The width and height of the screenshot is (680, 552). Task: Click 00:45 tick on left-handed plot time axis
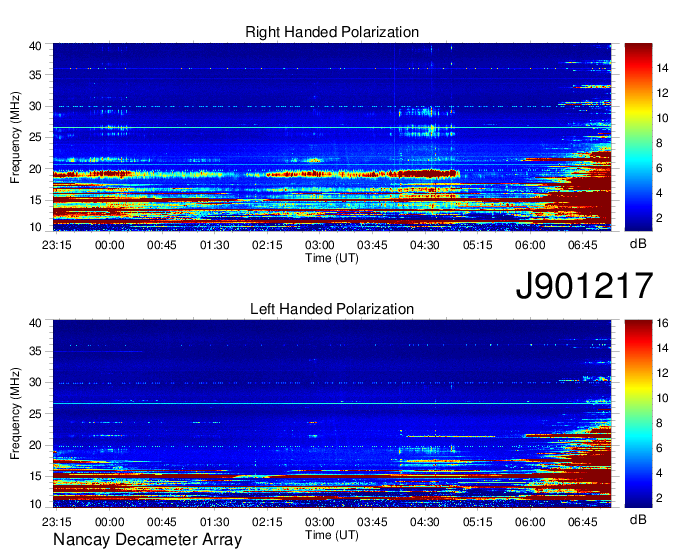pyautogui.click(x=162, y=522)
